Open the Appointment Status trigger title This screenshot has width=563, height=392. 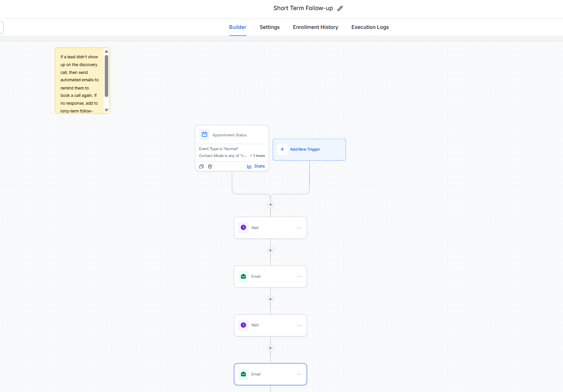229,135
